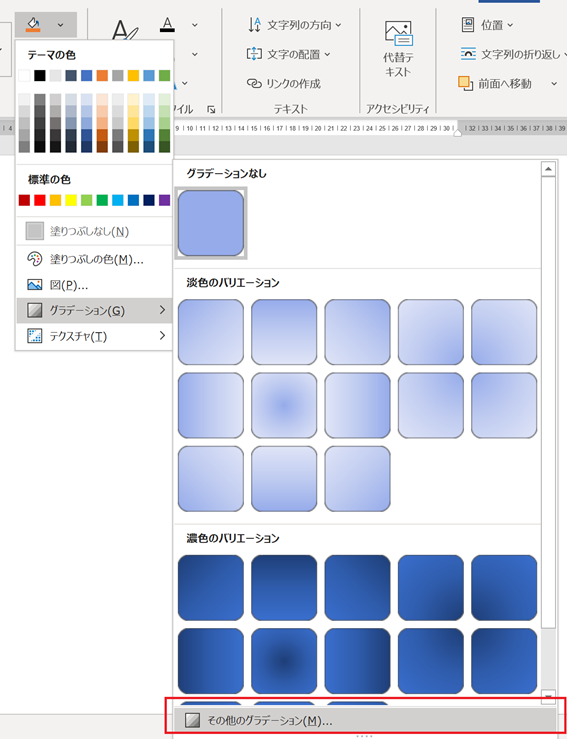
Task: Open the 位置 position dropdown
Action: tap(487, 25)
